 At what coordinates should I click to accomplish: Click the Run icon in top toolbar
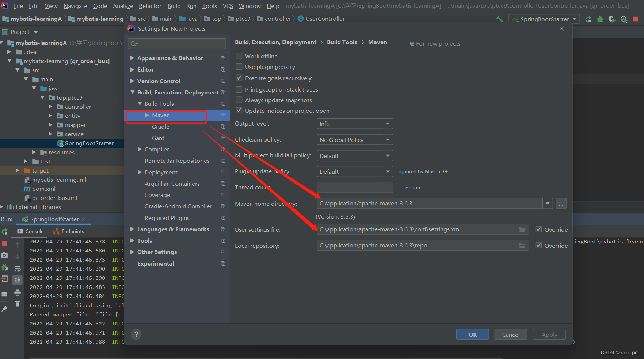pyautogui.click(x=588, y=19)
